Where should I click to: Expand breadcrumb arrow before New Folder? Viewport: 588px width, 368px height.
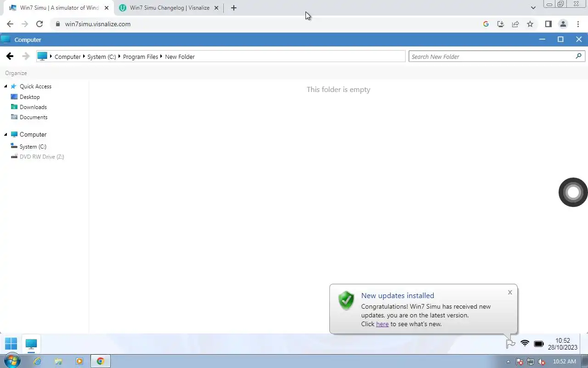[x=162, y=57]
